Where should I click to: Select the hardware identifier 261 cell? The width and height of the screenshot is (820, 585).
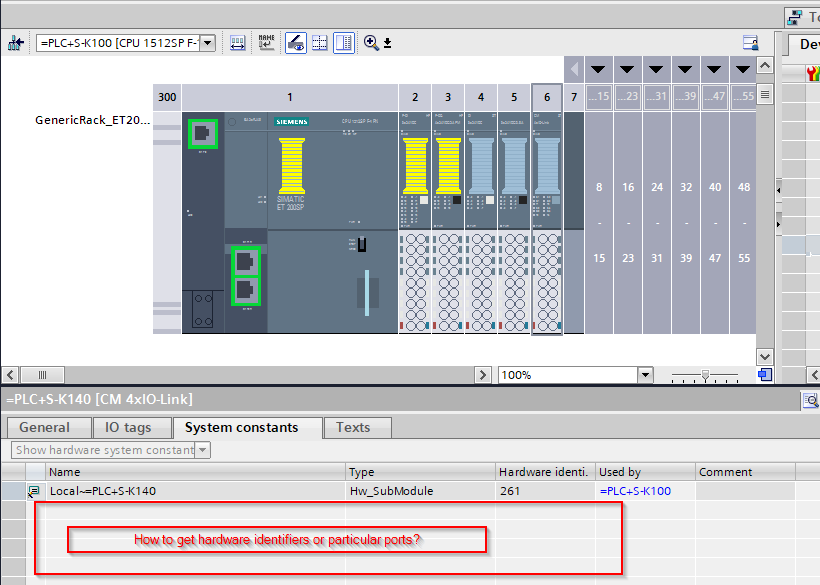[545, 491]
